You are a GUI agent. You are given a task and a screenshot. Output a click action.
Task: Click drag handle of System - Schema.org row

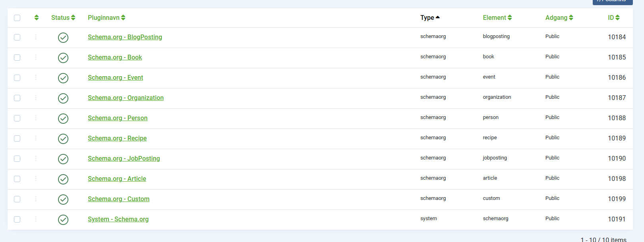(36, 219)
